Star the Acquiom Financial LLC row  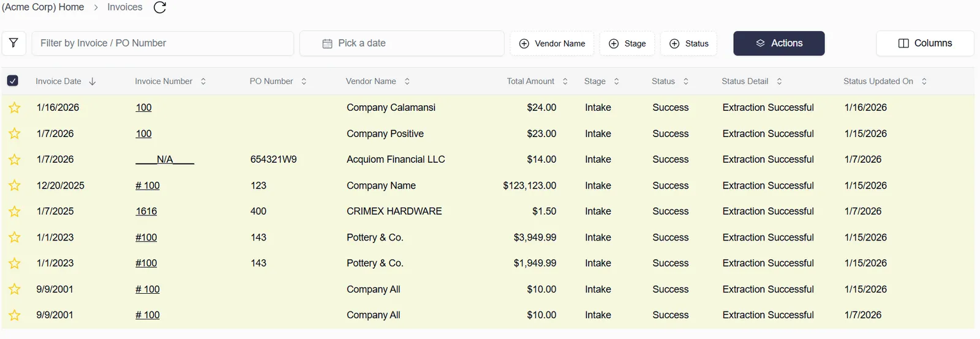[15, 160]
